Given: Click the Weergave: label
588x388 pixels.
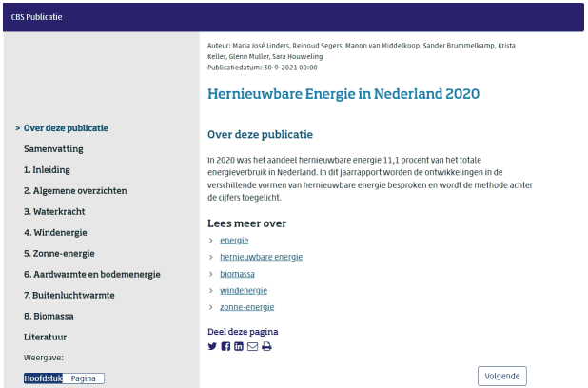Looking at the screenshot, I should point(44,358).
